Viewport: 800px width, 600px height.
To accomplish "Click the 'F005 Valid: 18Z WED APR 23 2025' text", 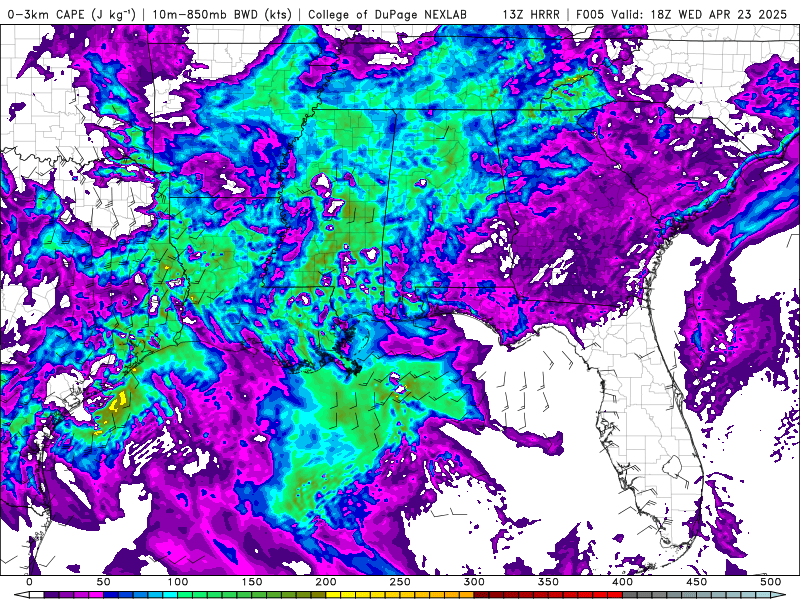I will pyautogui.click(x=682, y=14).
